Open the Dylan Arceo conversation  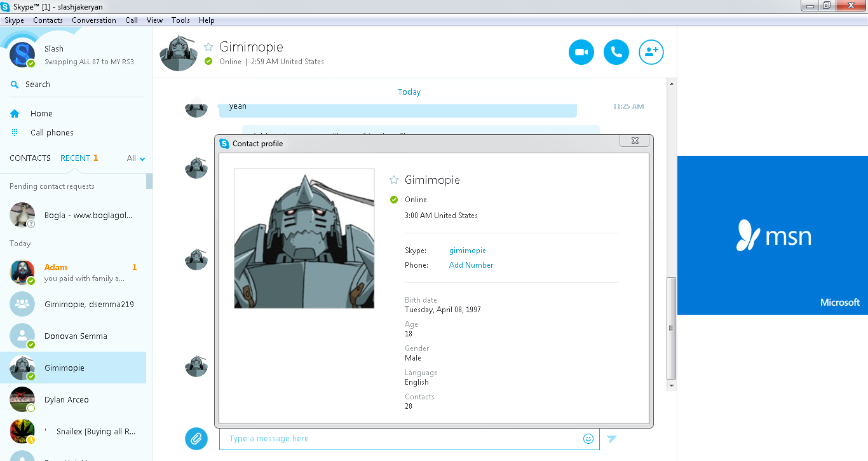click(73, 399)
